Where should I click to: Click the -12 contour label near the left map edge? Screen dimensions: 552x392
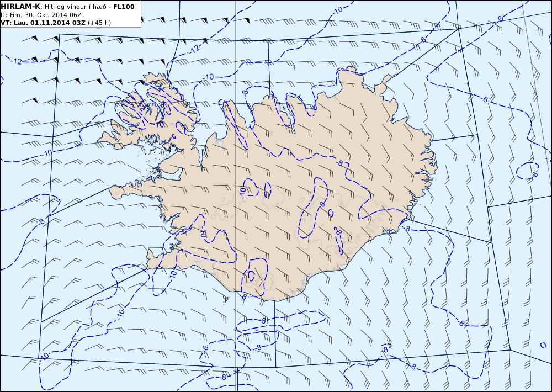16,62
